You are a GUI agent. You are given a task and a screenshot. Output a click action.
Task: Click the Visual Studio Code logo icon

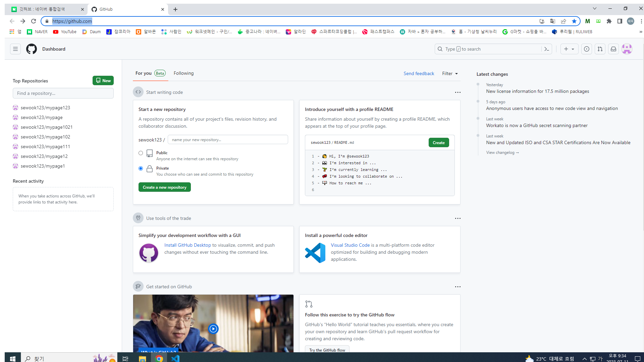coord(315,253)
